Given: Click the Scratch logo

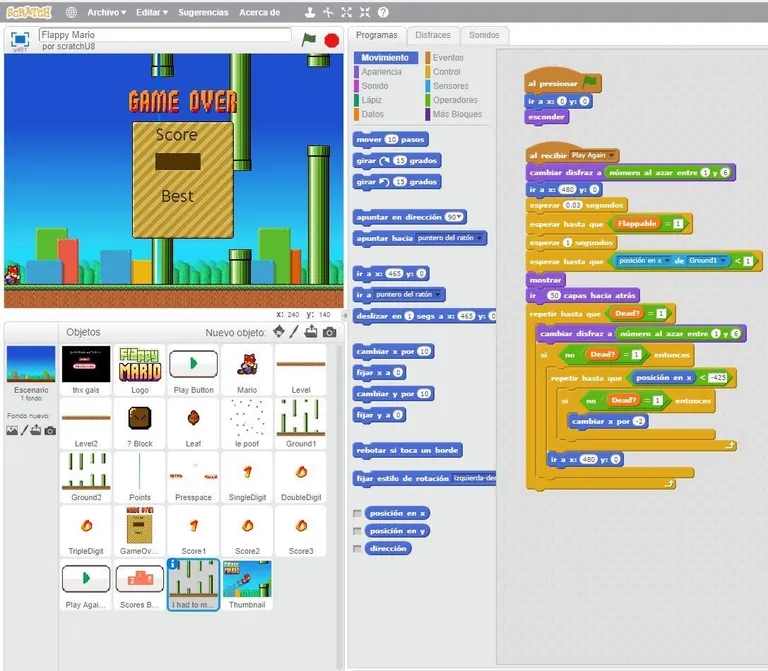Looking at the screenshot, I should (29, 12).
